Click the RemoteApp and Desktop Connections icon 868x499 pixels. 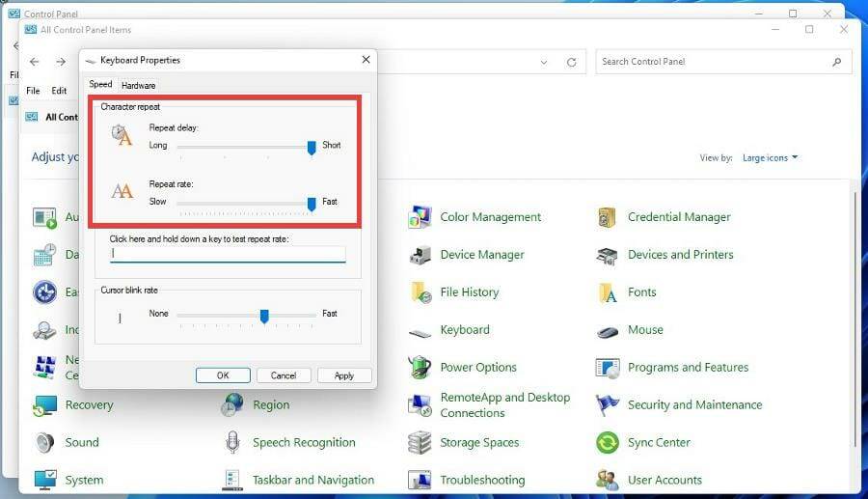coord(420,405)
